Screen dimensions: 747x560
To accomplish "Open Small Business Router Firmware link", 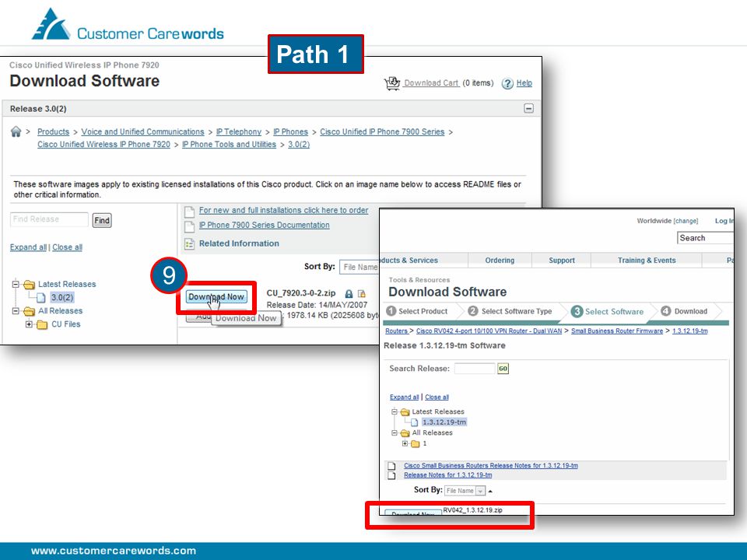I will (617, 331).
